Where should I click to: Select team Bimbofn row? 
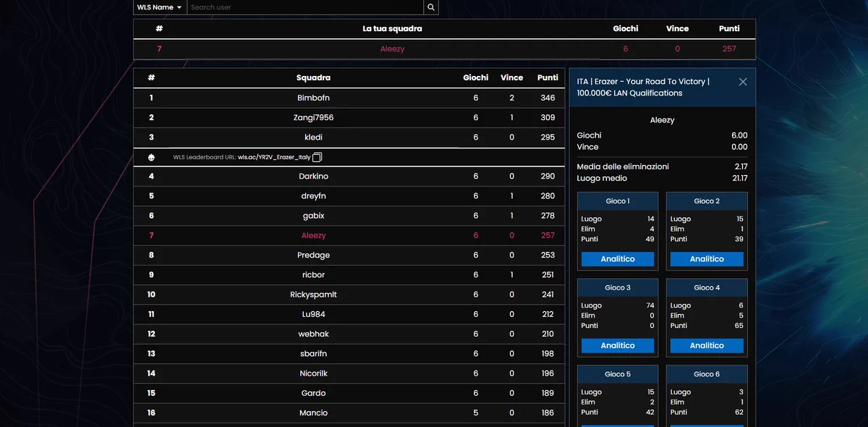(x=349, y=98)
